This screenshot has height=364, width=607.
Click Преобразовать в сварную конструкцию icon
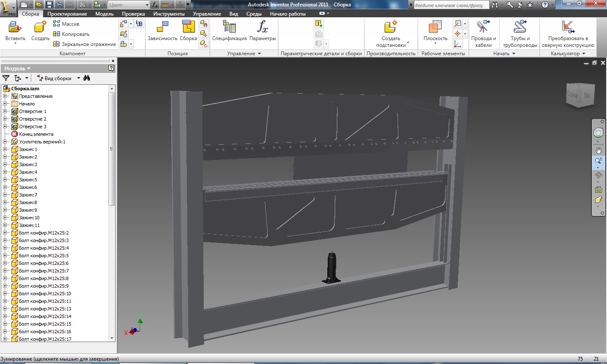(568, 27)
